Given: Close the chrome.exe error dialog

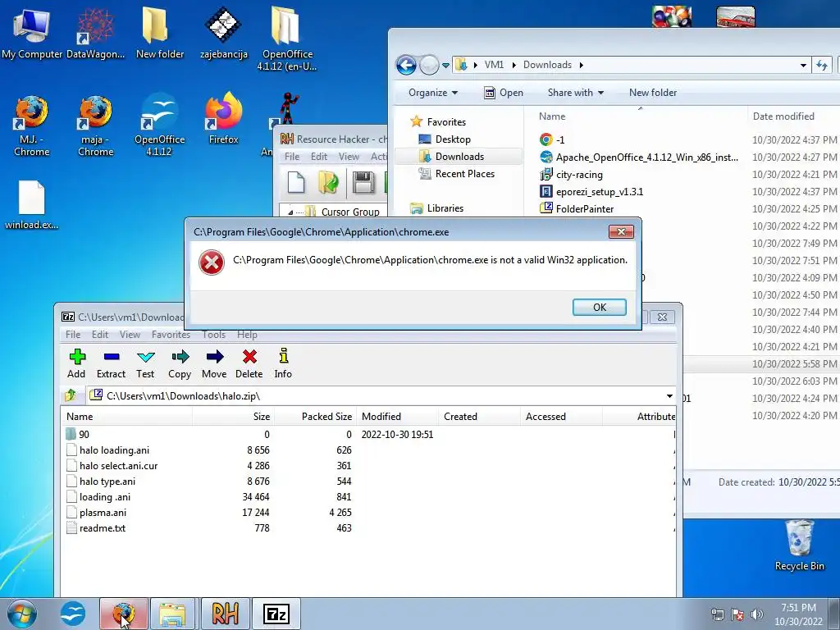Looking at the screenshot, I should tap(621, 231).
